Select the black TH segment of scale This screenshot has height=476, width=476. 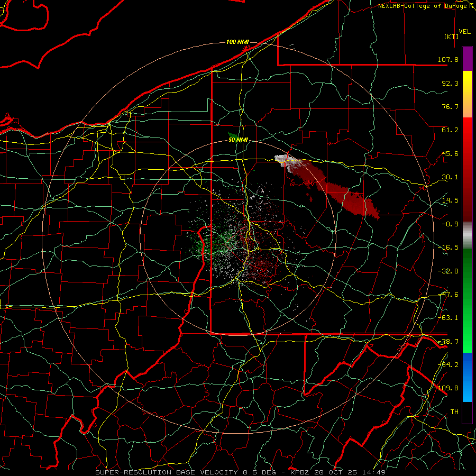coord(467,413)
